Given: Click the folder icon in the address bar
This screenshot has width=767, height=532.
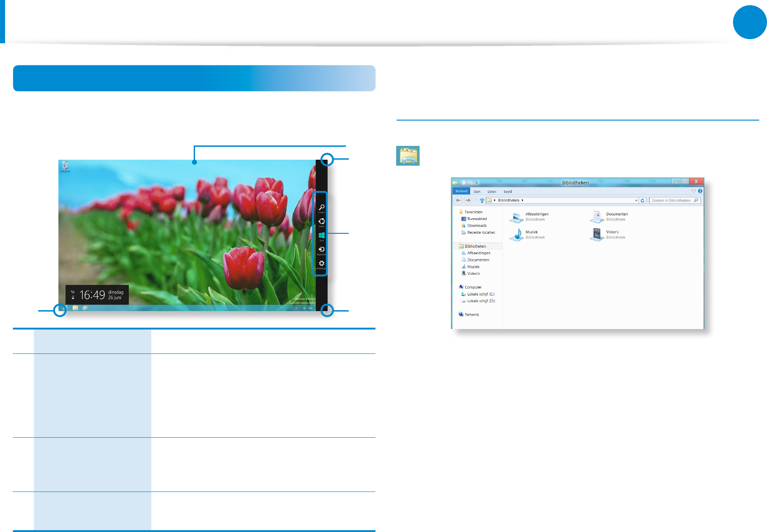Looking at the screenshot, I should pyautogui.click(x=490, y=200).
